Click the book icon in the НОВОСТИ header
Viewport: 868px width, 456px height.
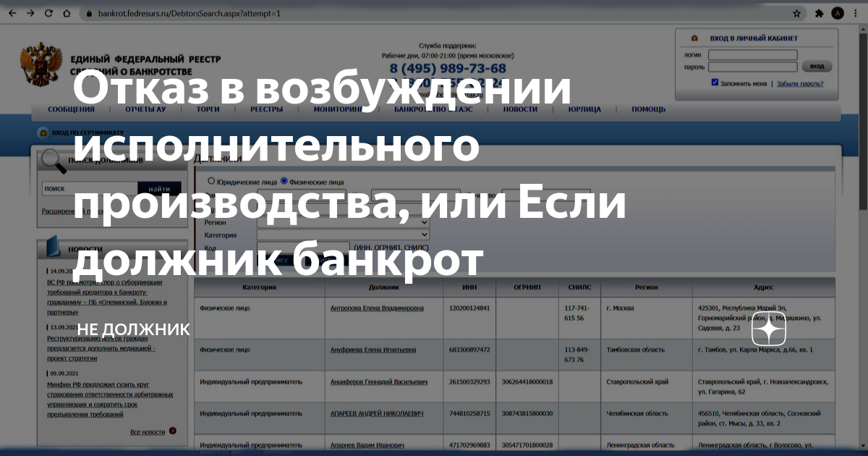[54, 248]
